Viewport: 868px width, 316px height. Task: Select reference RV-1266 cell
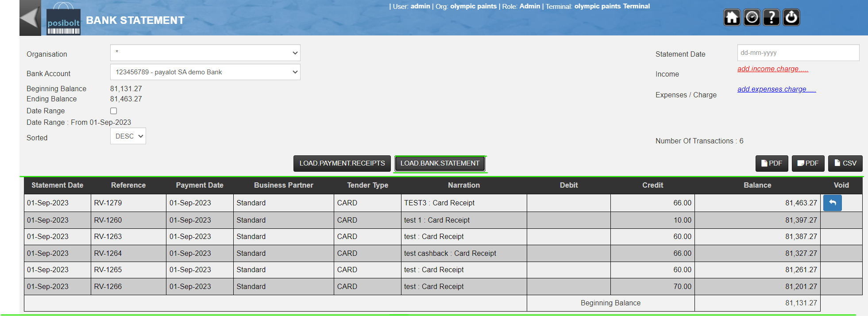click(x=128, y=287)
